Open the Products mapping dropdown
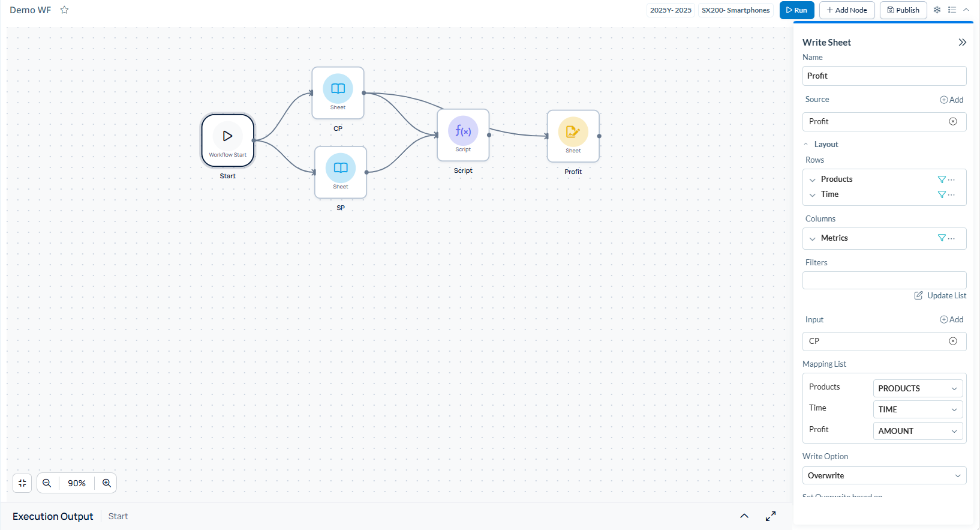 918,388
